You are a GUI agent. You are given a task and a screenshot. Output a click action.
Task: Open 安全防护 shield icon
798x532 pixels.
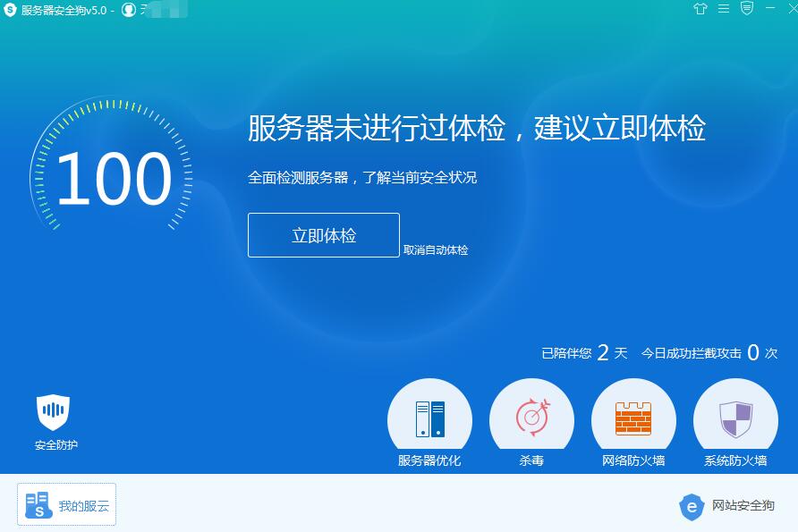pyautogui.click(x=54, y=412)
